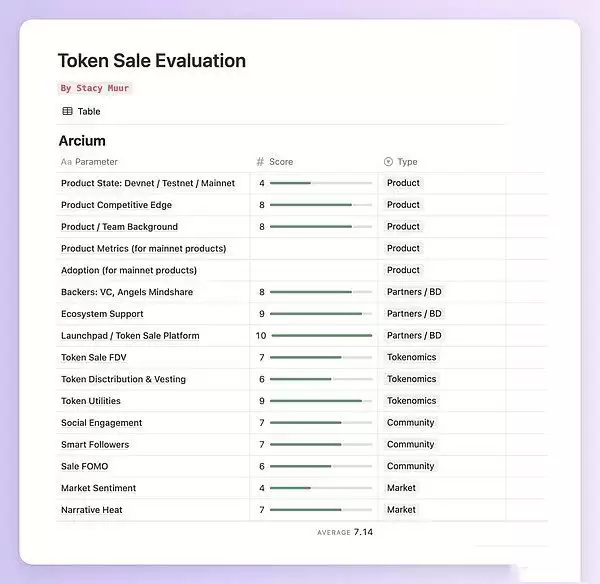Click the Launchpad / Token Sale Platform score bar

[x=321, y=336]
